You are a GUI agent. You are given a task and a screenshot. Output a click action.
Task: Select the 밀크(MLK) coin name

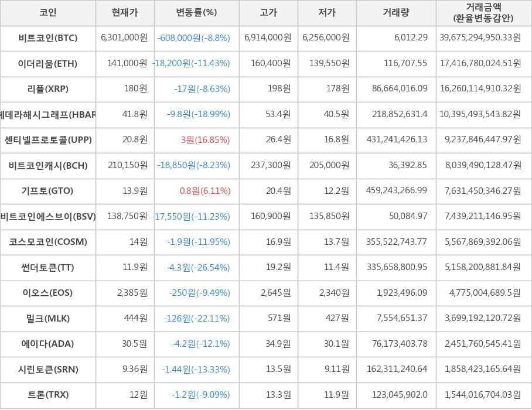48,319
